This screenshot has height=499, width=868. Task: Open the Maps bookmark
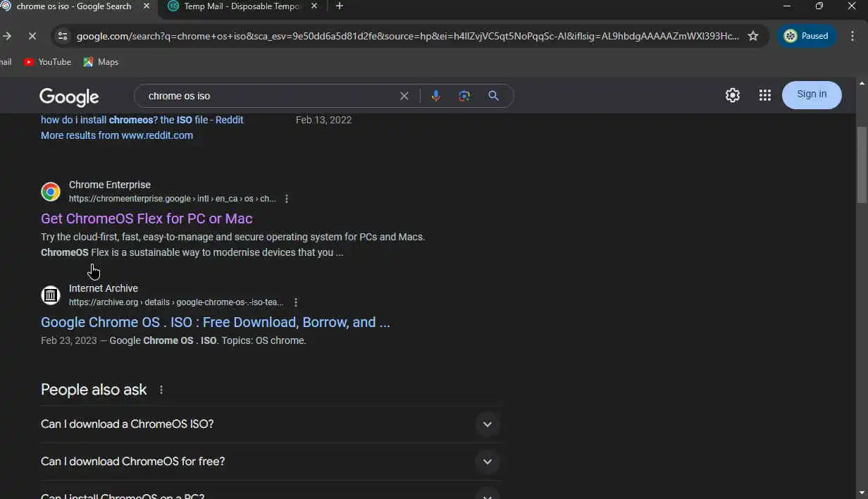click(101, 62)
